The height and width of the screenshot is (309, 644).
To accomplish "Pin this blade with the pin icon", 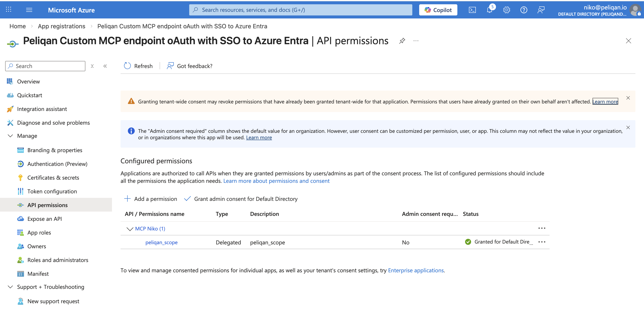I will (402, 41).
